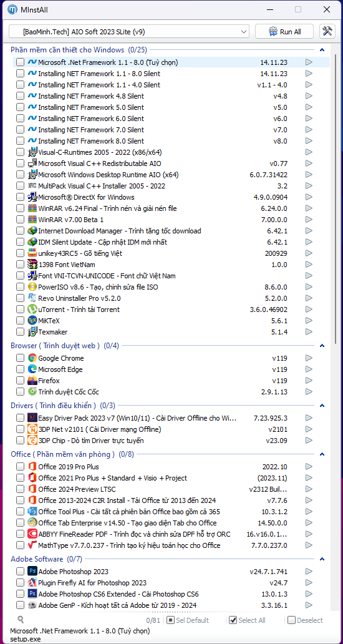Viewport: 343px width, 644px height.
Task: Click the search magnifier icon at bottom
Action: [21, 620]
